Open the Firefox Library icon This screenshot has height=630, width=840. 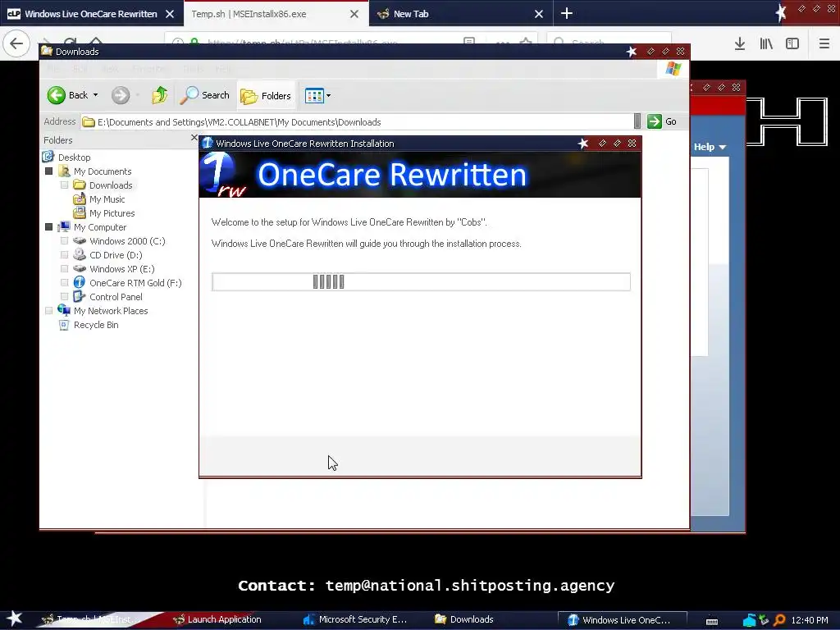tap(766, 43)
